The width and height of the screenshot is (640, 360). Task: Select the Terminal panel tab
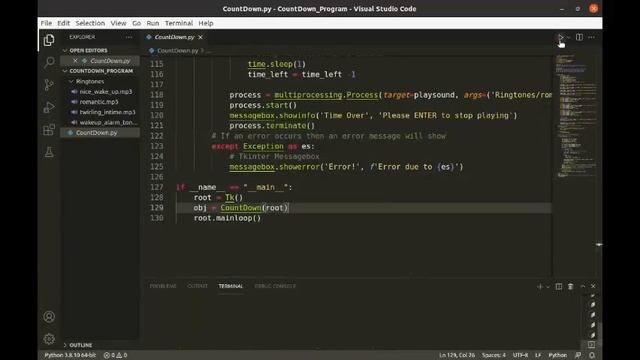click(x=231, y=286)
